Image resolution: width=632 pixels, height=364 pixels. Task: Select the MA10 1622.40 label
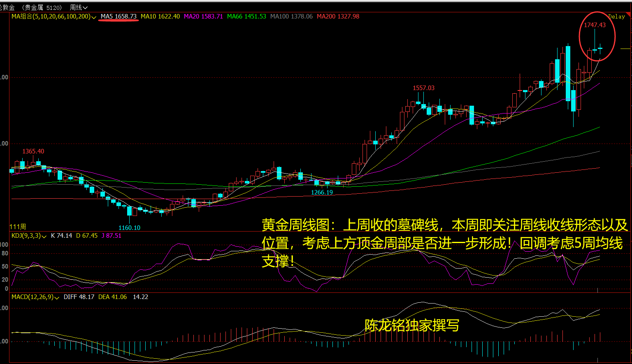pos(160,16)
